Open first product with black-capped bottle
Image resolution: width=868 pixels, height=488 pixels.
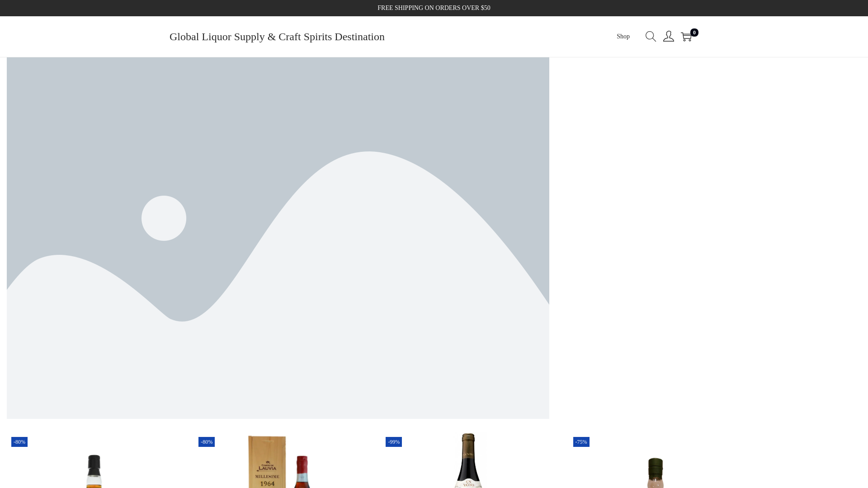[94, 461]
